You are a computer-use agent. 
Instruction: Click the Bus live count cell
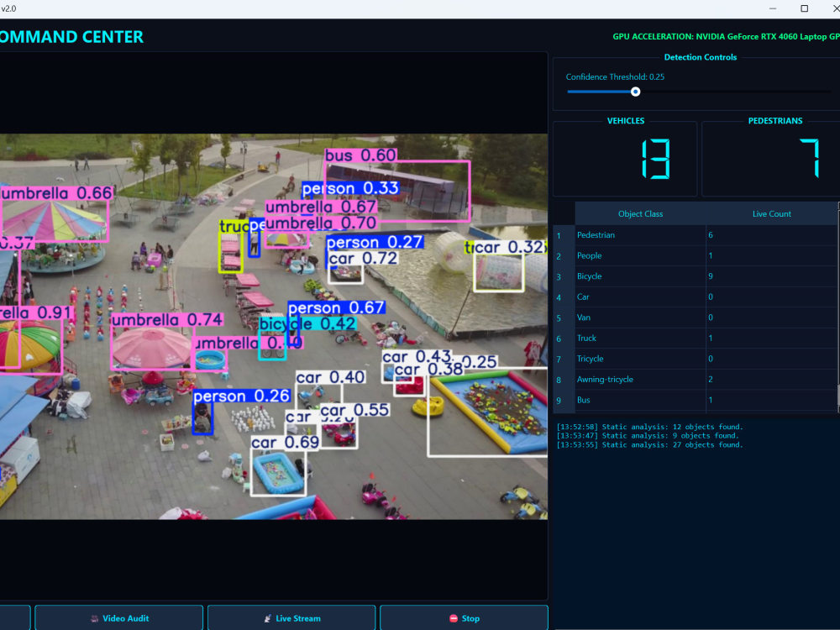coord(771,400)
